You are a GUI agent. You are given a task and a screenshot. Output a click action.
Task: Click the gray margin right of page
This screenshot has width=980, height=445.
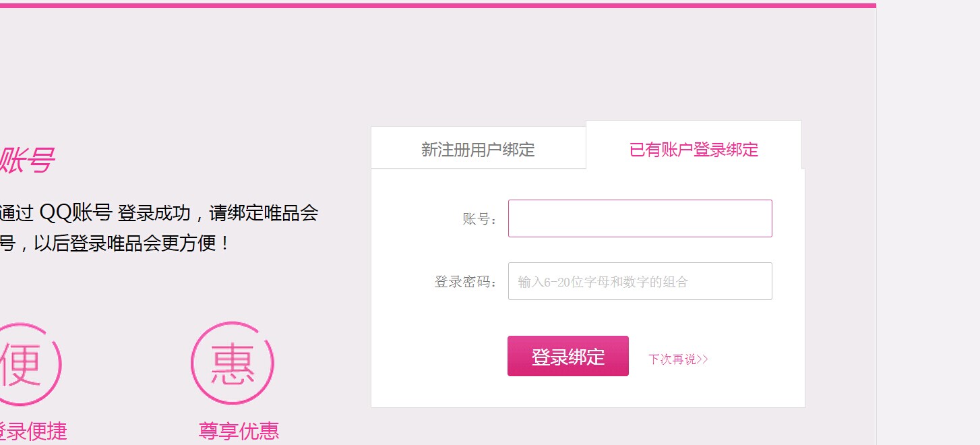(928, 222)
